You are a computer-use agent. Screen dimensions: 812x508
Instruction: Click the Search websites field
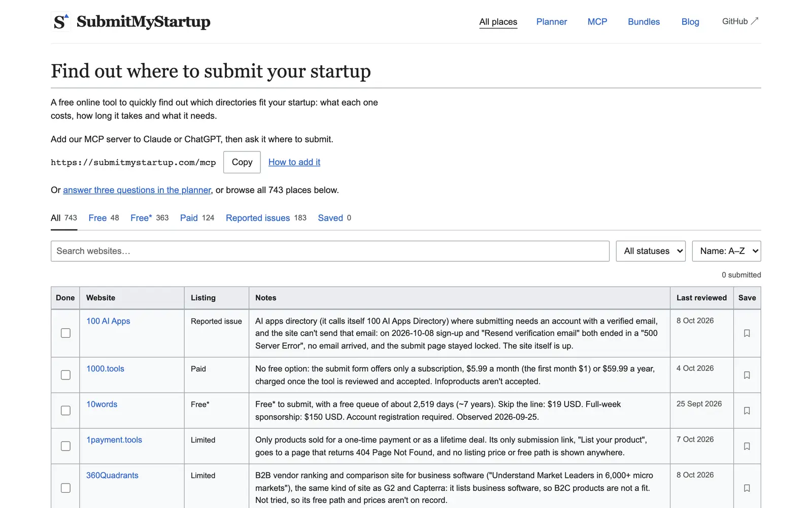tap(330, 251)
